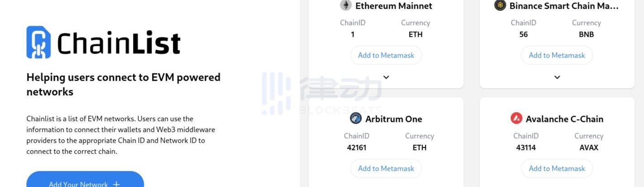Expand the Ethereum Mainnet card chevron

386,77
